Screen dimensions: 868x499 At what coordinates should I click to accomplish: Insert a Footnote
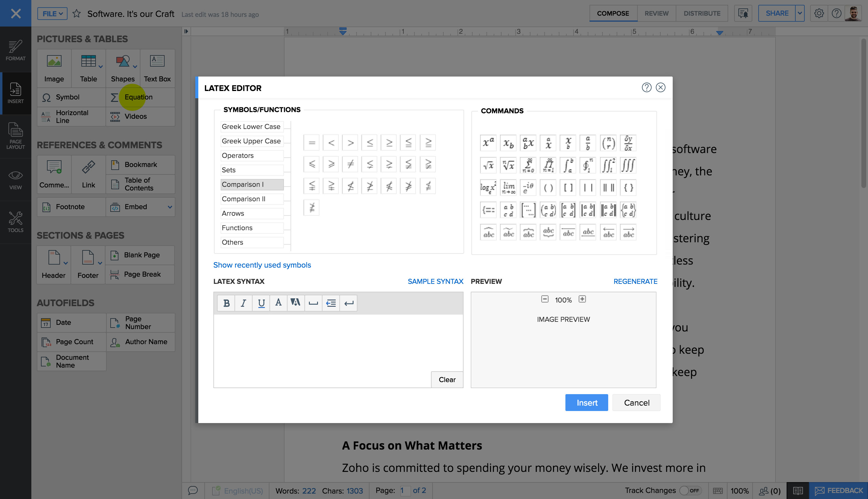[70, 206]
